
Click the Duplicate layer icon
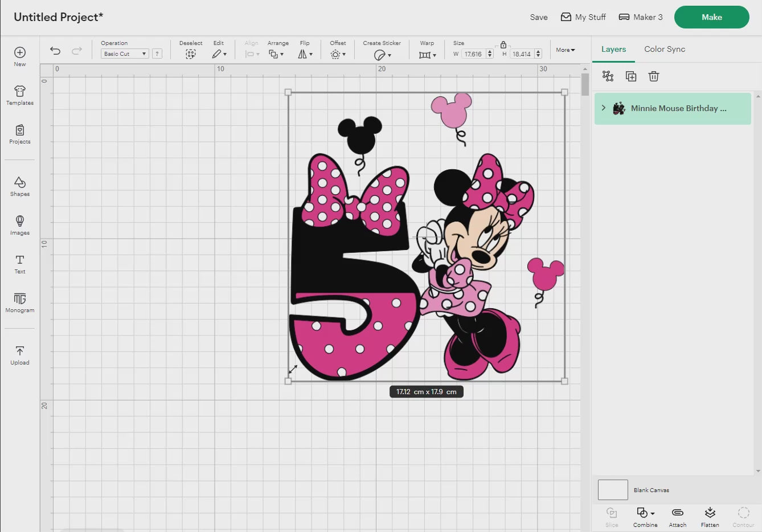(x=631, y=76)
